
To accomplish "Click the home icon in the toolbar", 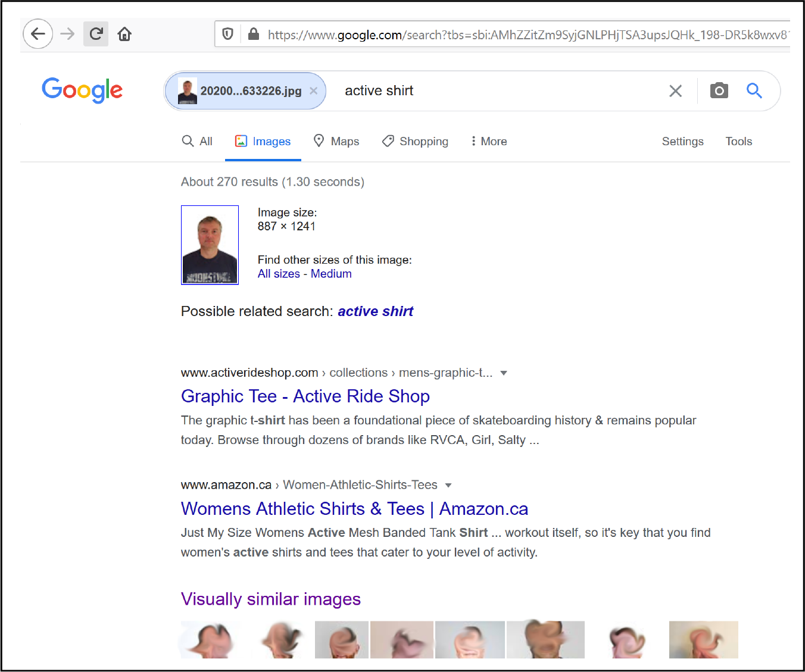I will pyautogui.click(x=124, y=34).
